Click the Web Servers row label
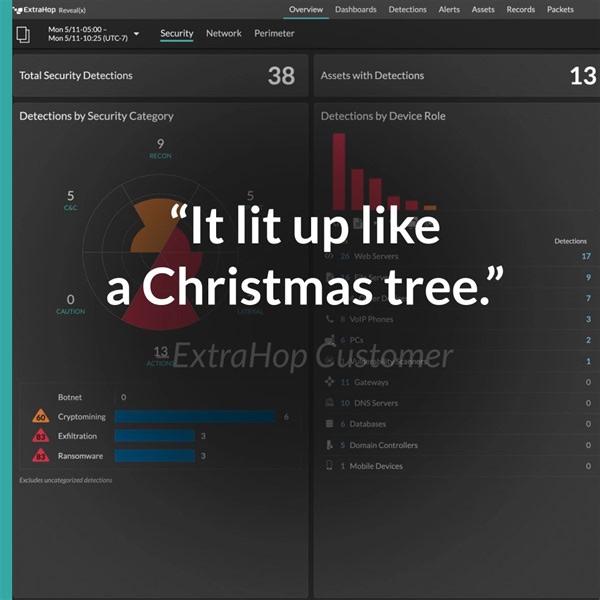The width and height of the screenshot is (600, 600). pyautogui.click(x=376, y=256)
